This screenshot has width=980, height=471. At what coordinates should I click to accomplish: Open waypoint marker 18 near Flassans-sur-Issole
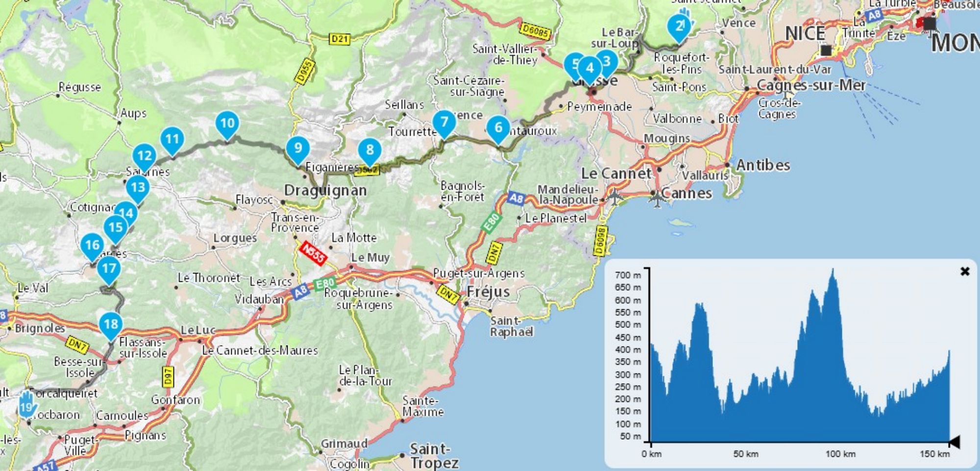pos(111,324)
